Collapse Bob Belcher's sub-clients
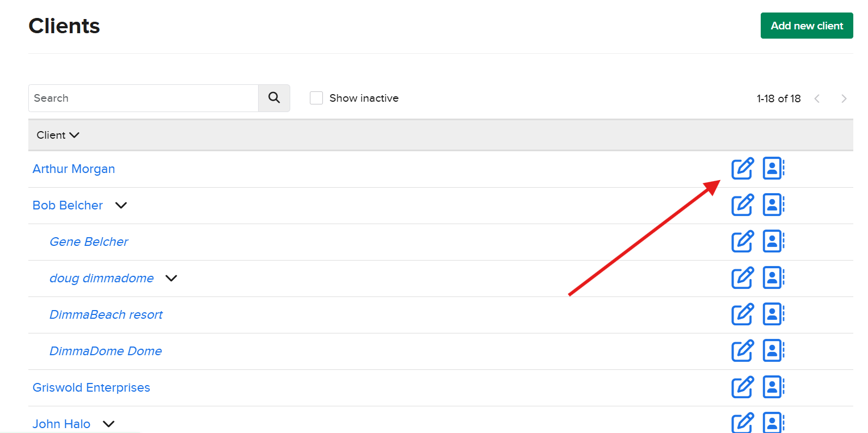The image size is (868, 433). pyautogui.click(x=121, y=206)
